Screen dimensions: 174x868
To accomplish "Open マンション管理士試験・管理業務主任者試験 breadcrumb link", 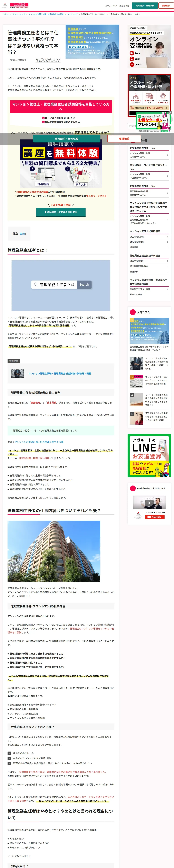I will (46, 14).
